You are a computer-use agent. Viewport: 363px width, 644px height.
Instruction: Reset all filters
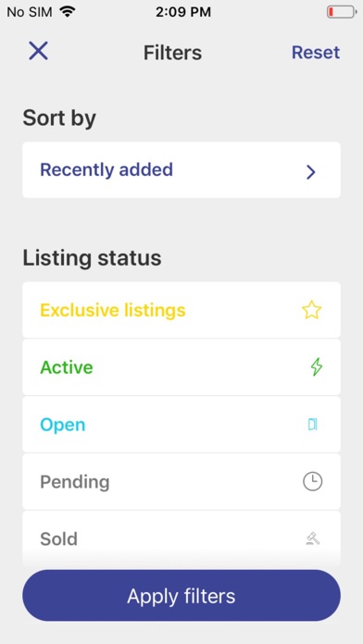point(316,53)
